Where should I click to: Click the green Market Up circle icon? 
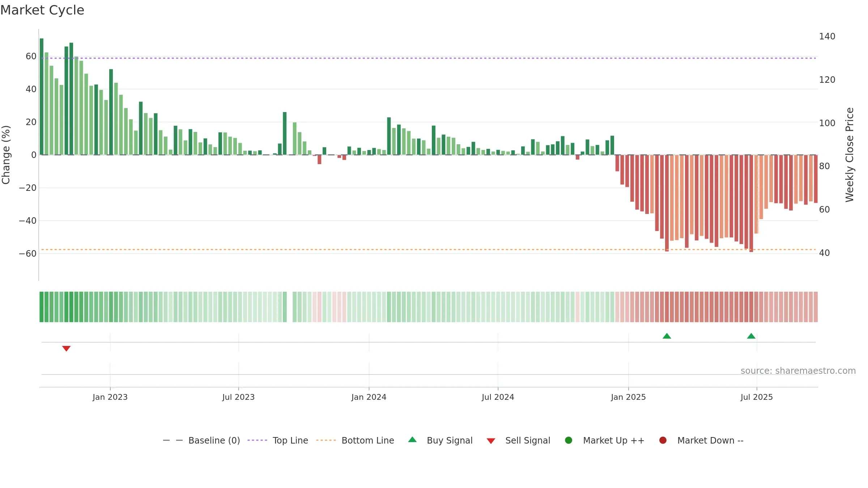(x=569, y=440)
